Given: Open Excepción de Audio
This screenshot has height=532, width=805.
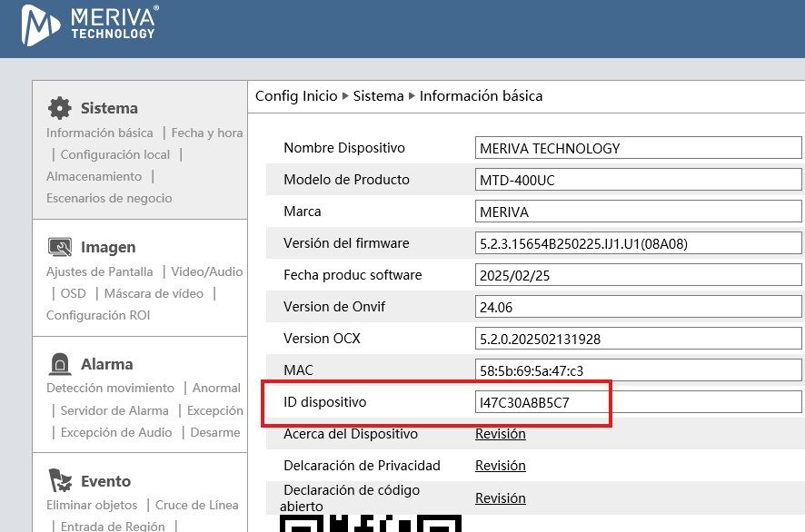Looking at the screenshot, I should [x=116, y=432].
